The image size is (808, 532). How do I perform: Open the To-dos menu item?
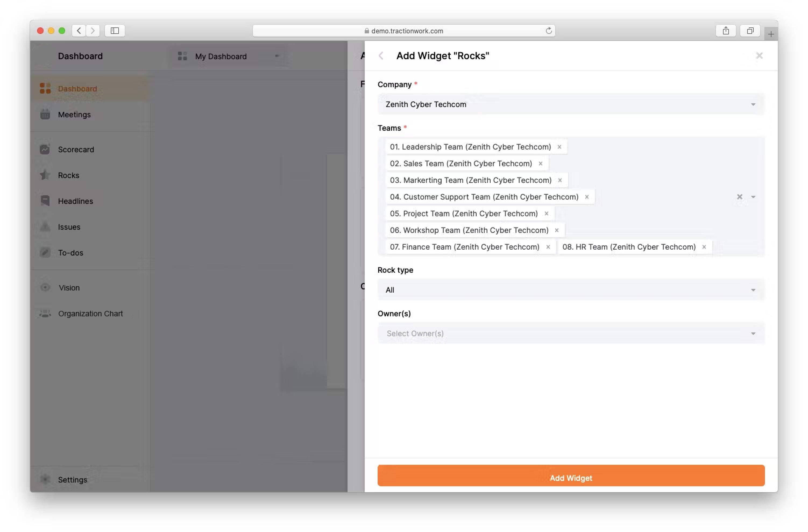70,253
